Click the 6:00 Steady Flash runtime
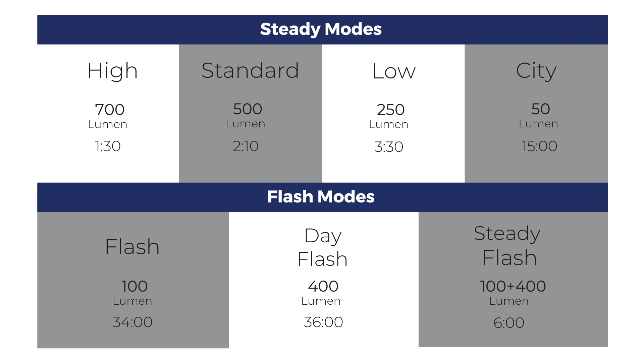644x362 pixels. click(509, 323)
